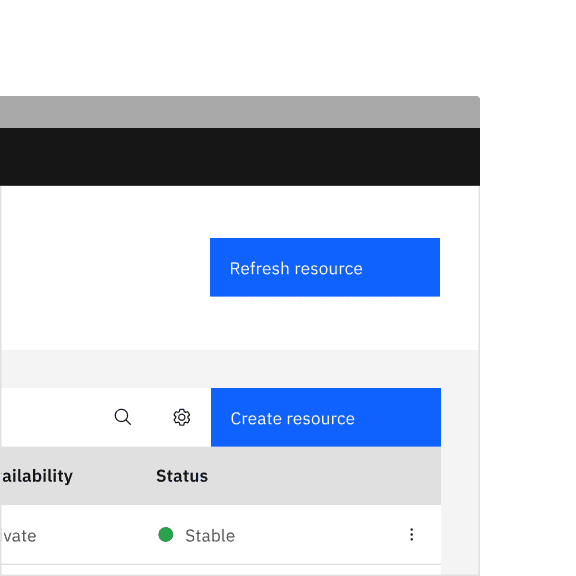Click the Create resource button
Image resolution: width=576 pixels, height=576 pixels.
(x=326, y=417)
